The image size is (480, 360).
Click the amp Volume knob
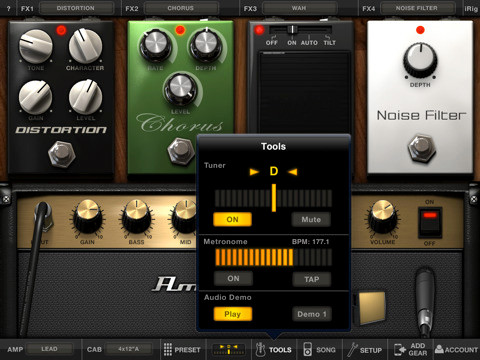click(x=383, y=216)
